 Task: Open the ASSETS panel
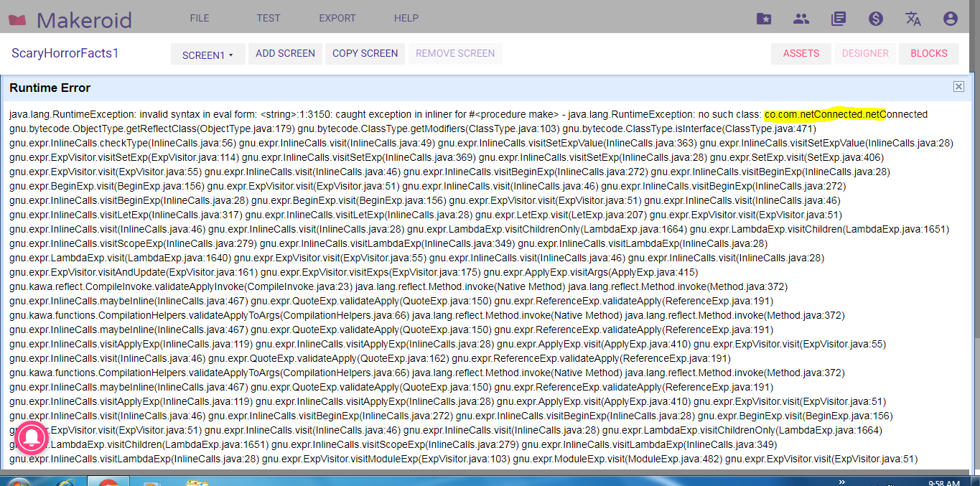pyautogui.click(x=801, y=54)
